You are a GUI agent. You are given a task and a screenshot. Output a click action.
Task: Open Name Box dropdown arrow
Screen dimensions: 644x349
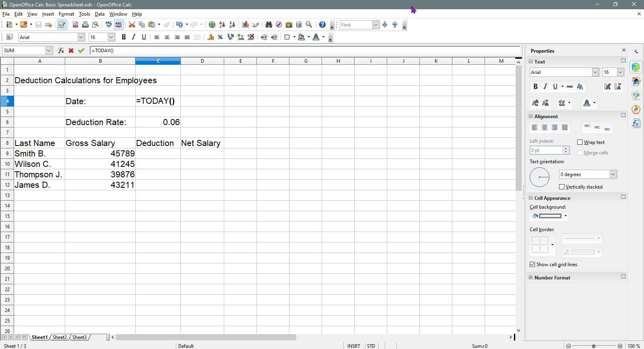point(49,50)
